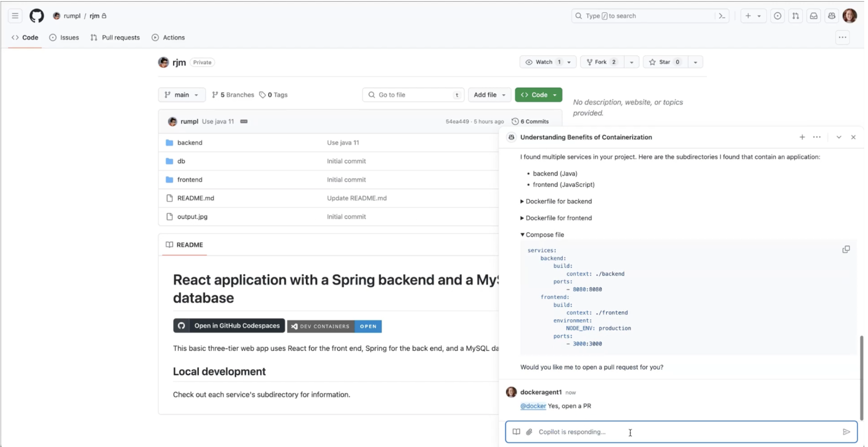Click the @docker mention in chat

tap(533, 406)
